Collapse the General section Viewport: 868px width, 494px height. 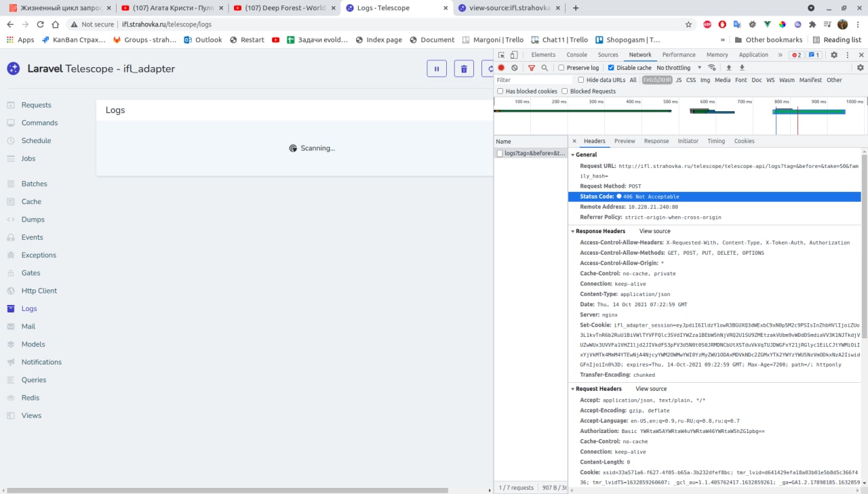tap(573, 155)
